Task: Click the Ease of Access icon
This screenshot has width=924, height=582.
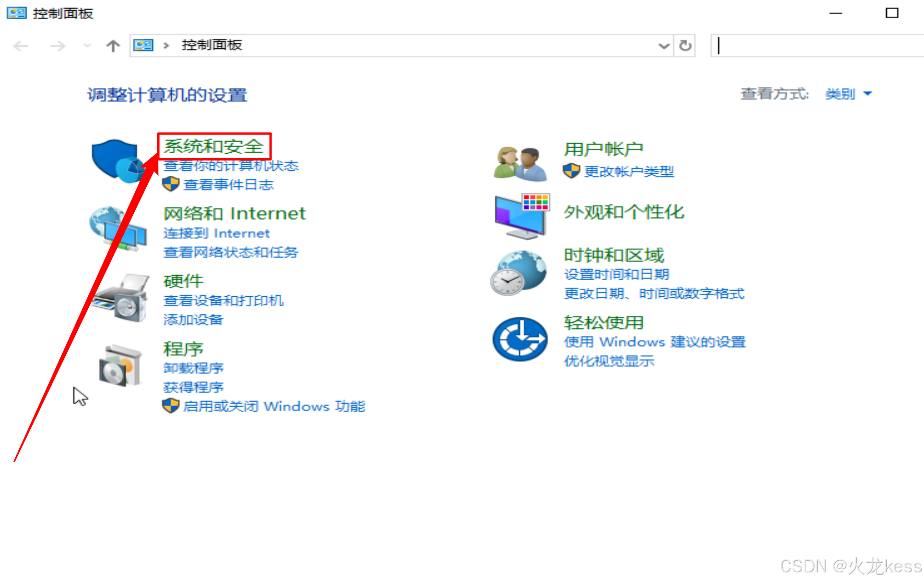Action: pyautogui.click(x=520, y=339)
